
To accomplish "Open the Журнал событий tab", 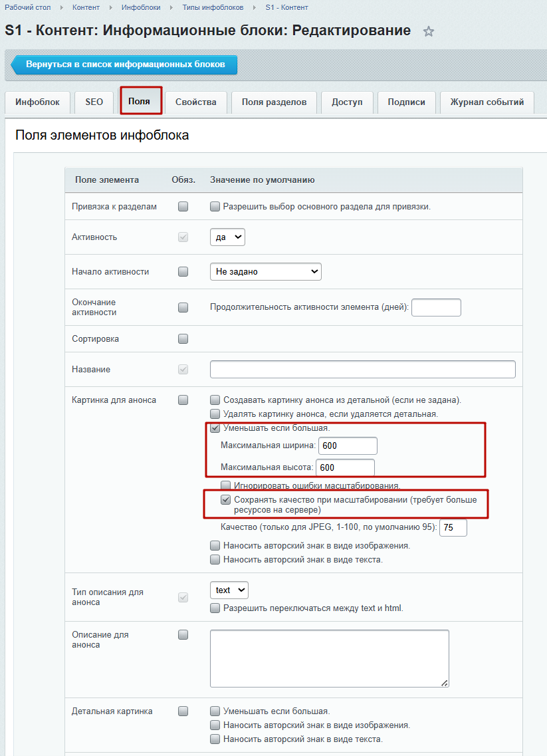I will 487,102.
